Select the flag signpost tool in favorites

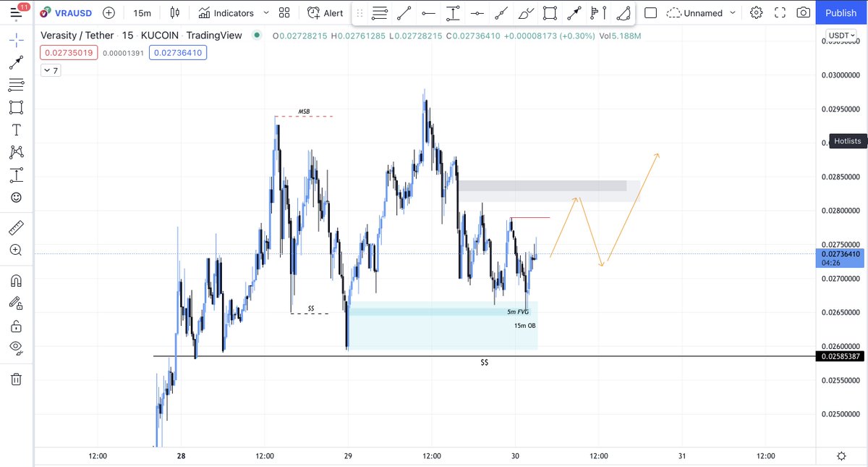(x=598, y=12)
